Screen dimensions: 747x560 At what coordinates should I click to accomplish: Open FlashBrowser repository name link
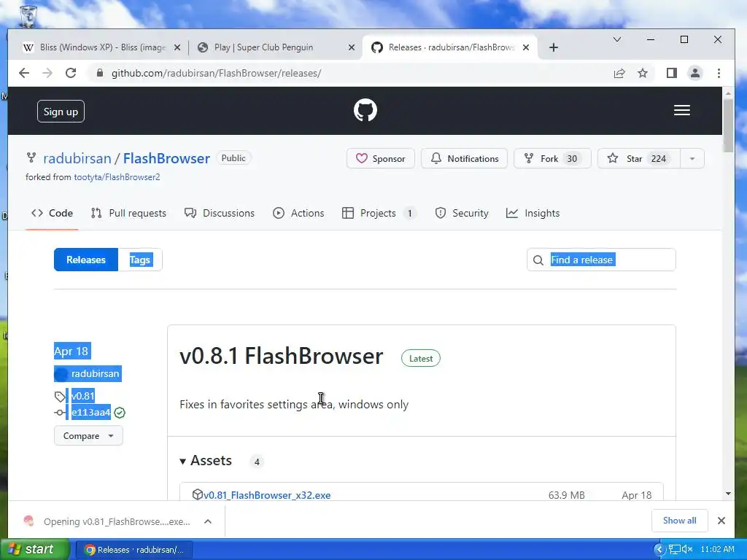tap(166, 158)
